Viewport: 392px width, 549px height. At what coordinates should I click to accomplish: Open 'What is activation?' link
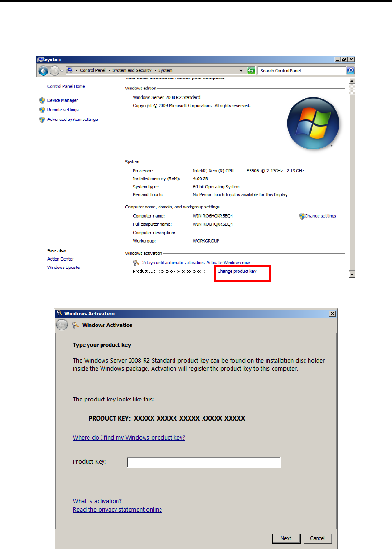pos(97,501)
